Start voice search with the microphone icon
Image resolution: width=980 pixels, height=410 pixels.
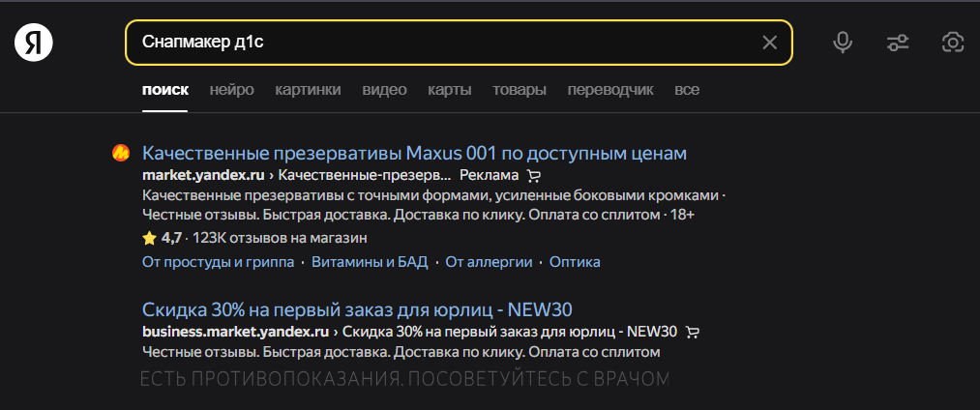click(x=843, y=43)
